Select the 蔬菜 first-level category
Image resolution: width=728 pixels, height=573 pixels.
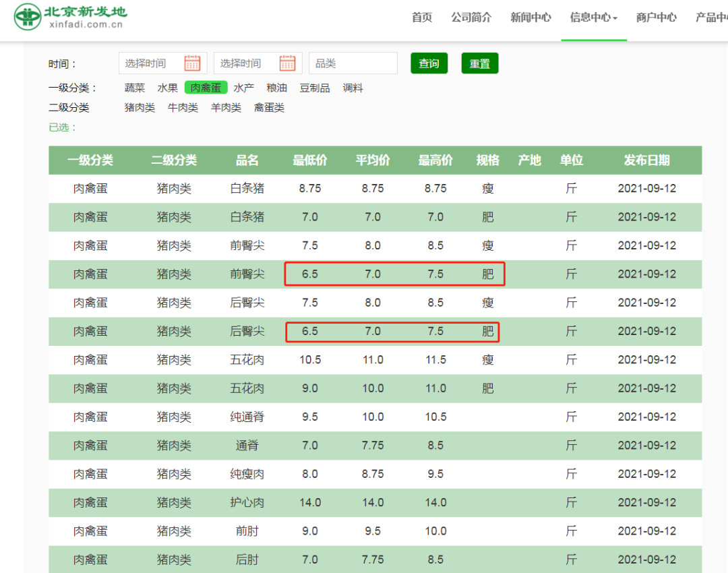tap(135, 88)
